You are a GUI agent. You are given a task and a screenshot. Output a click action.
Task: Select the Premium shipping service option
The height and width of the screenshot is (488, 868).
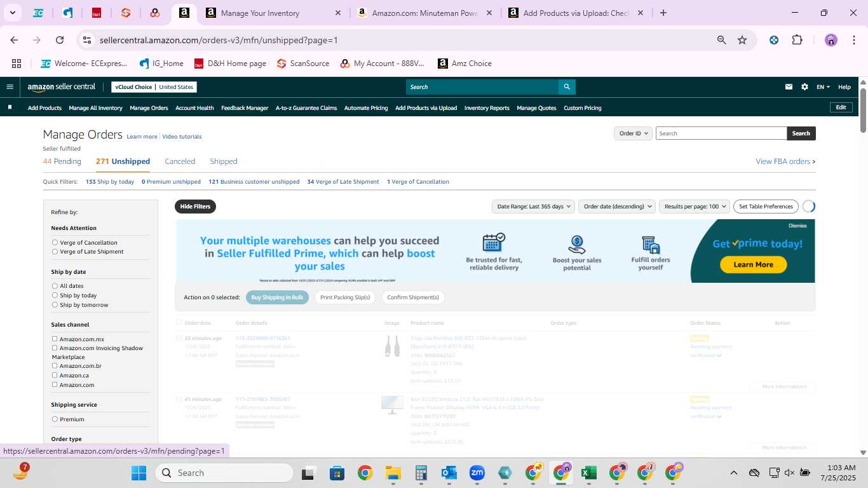click(55, 419)
